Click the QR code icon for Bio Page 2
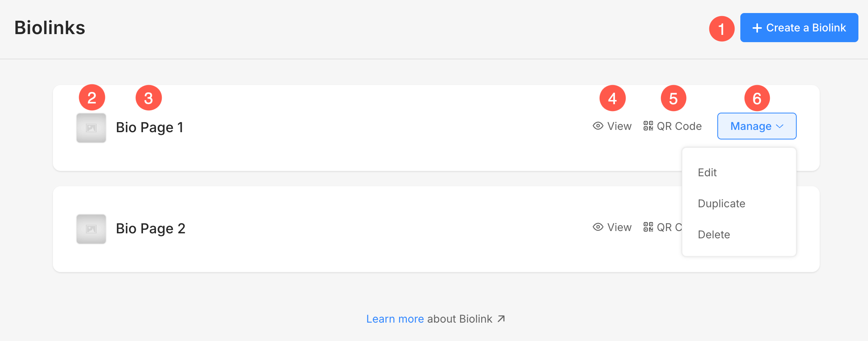The image size is (868, 341). 648,227
